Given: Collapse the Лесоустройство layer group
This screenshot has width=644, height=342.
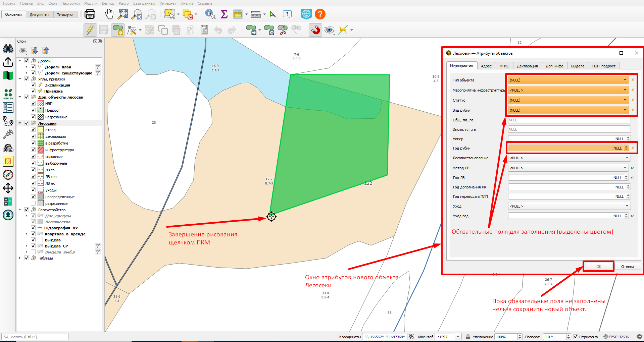Looking at the screenshot, I should pyautogui.click(x=20, y=210).
